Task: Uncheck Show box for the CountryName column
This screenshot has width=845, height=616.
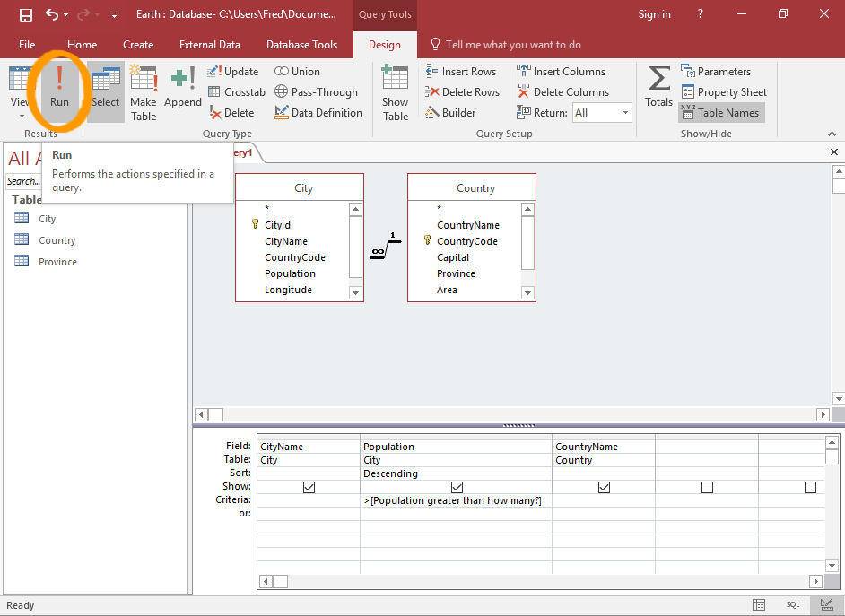Action: [604, 487]
